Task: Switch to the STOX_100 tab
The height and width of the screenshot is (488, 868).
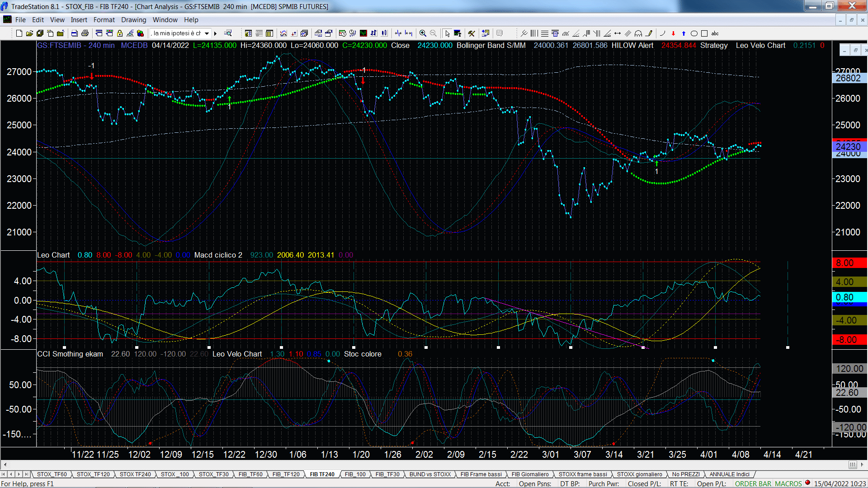Action: pyautogui.click(x=175, y=474)
